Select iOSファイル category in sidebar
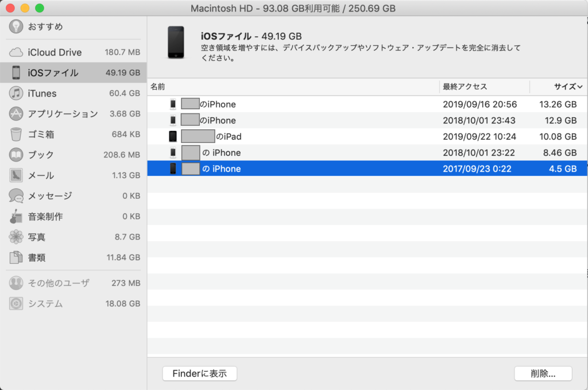 73,72
